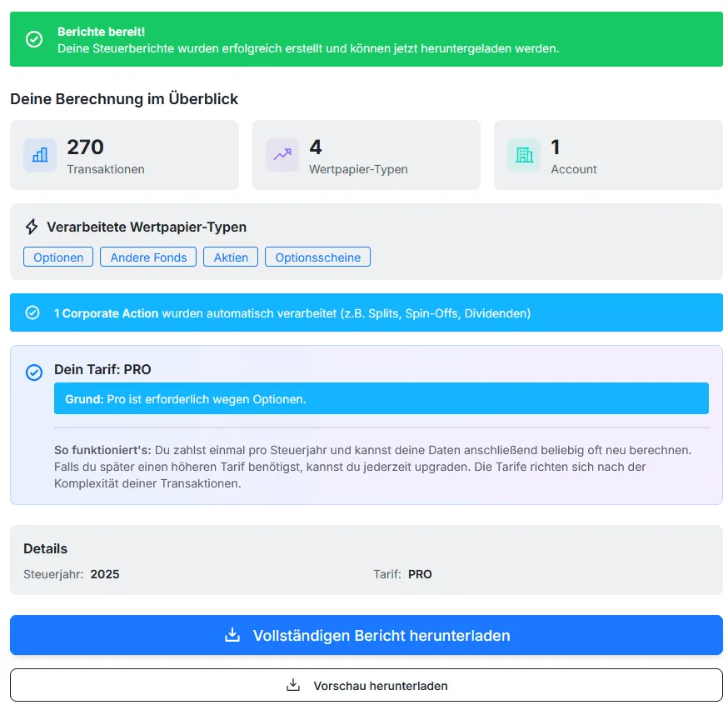Click the bar chart icon beside 270 Transaktionen
This screenshot has height=710, width=728.
click(x=40, y=155)
